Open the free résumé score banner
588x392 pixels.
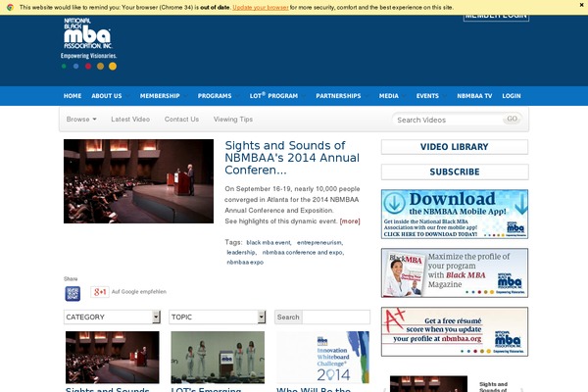coord(455,331)
